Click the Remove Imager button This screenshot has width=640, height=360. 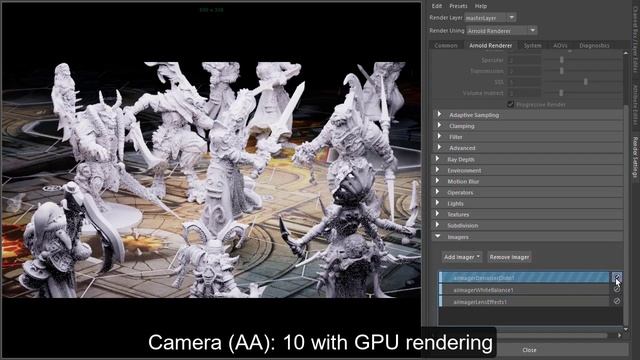[x=509, y=257]
